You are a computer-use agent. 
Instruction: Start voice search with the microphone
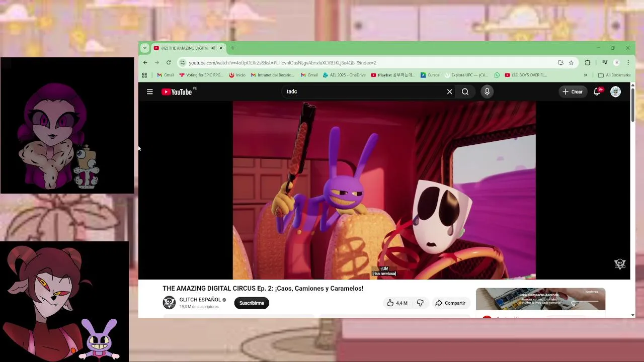[487, 92]
